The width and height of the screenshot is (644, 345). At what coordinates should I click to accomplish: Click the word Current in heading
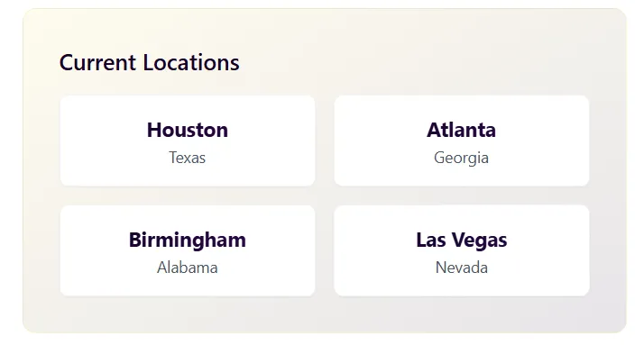click(97, 63)
